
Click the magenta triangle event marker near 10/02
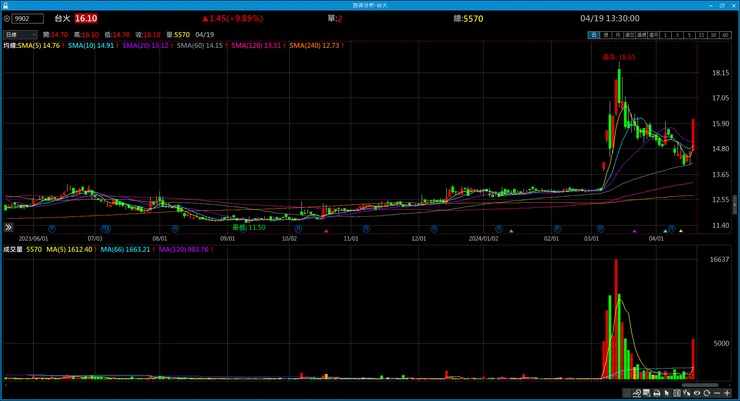pos(326,231)
